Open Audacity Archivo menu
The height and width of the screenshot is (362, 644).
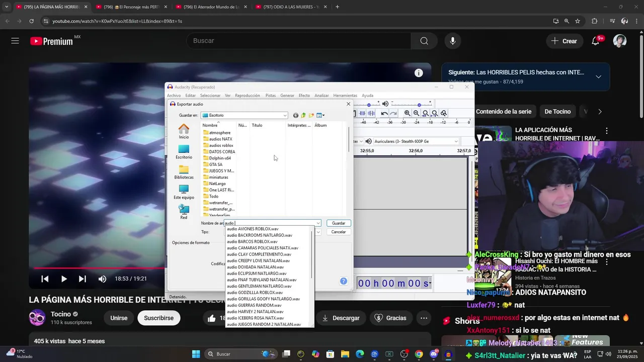tap(174, 96)
